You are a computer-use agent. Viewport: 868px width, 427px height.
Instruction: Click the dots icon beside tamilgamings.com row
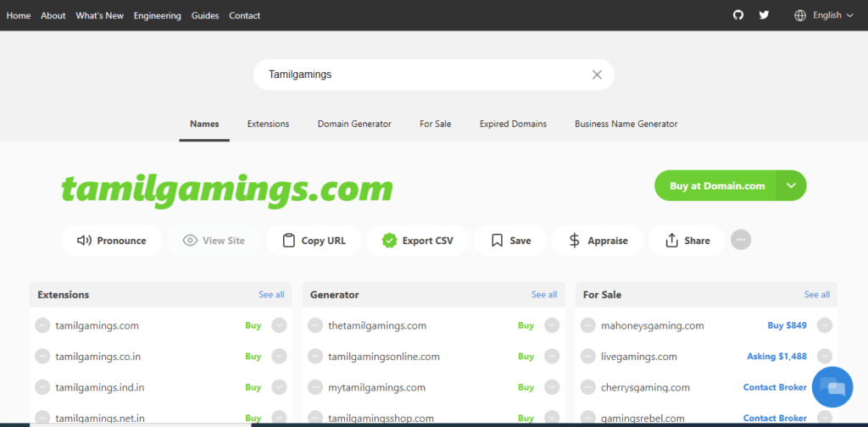click(42, 325)
